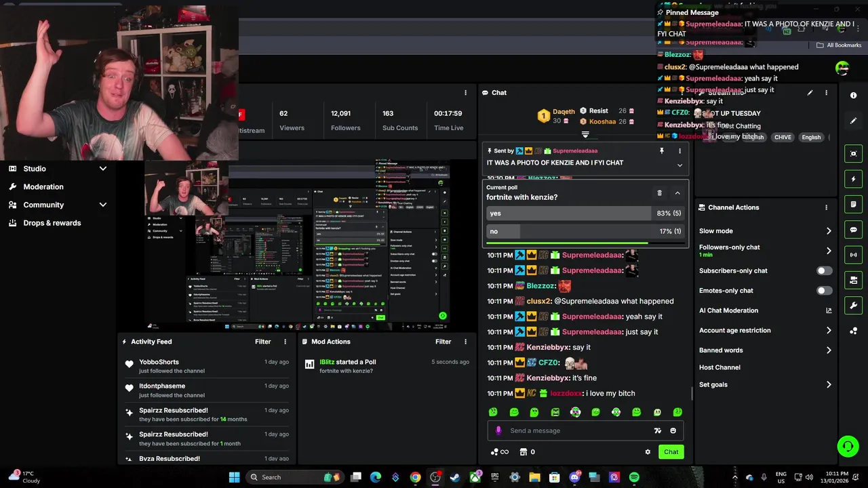Image resolution: width=868 pixels, height=488 pixels.
Task: Open Mod Actions three-dot menu
Action: (465, 342)
